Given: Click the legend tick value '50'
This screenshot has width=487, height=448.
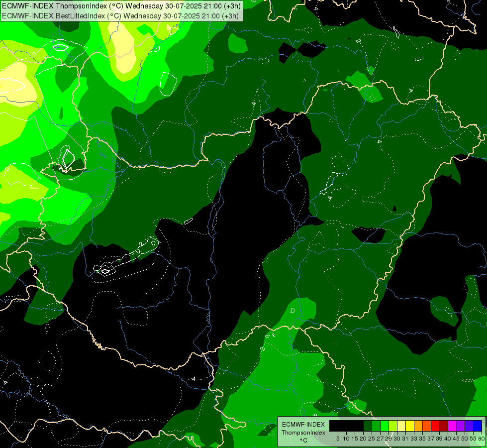Looking at the screenshot, I should tap(465, 439).
